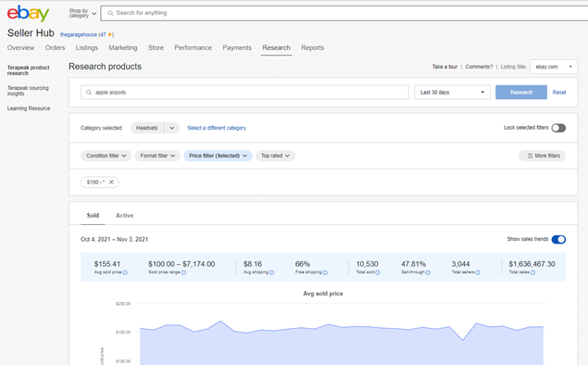Open the Marketing tab

tap(123, 47)
